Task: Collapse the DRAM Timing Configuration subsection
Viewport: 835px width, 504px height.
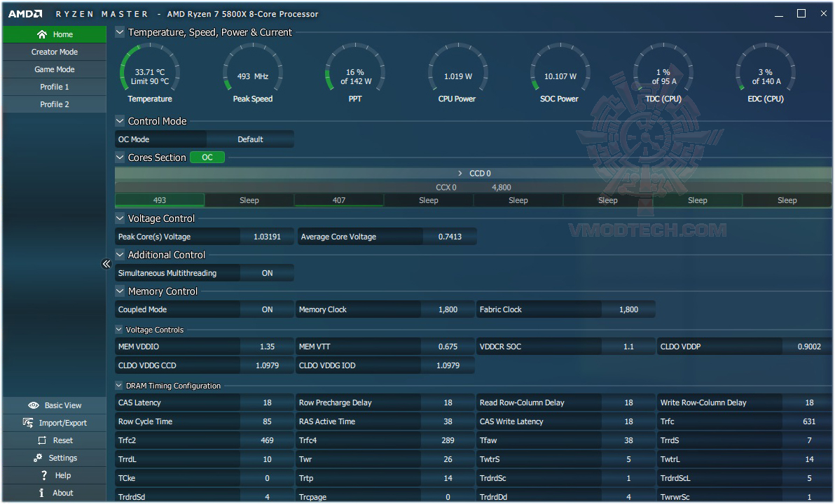Action: [119, 386]
